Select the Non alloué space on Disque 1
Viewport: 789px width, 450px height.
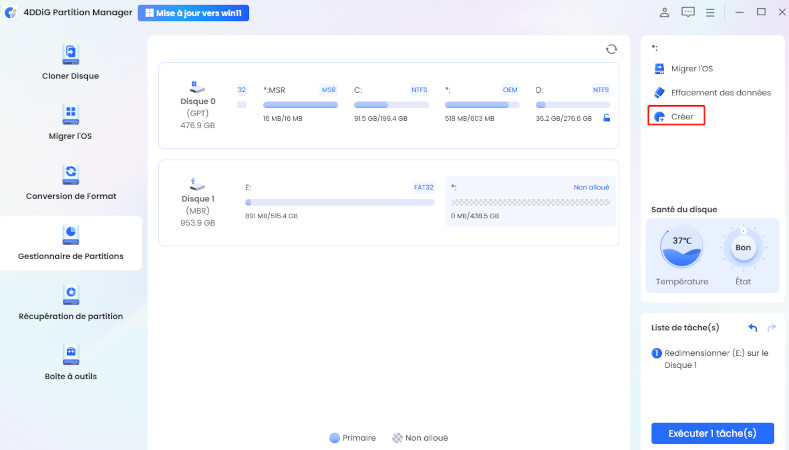(530, 201)
